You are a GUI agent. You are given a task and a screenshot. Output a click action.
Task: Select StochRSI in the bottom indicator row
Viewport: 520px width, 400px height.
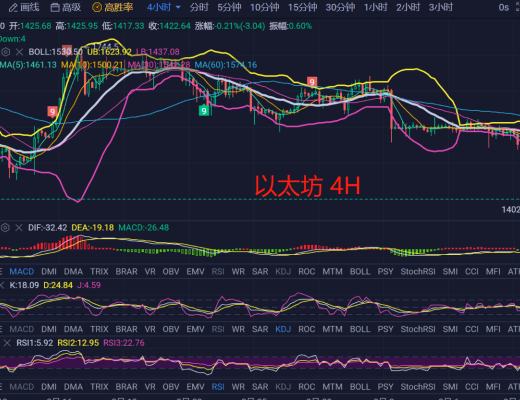[x=418, y=387]
